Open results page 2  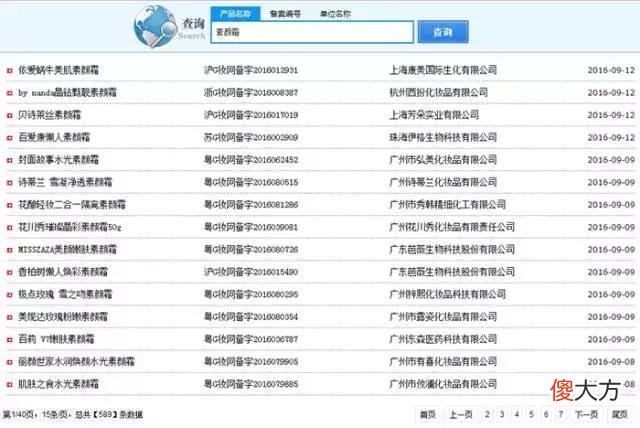click(487, 415)
